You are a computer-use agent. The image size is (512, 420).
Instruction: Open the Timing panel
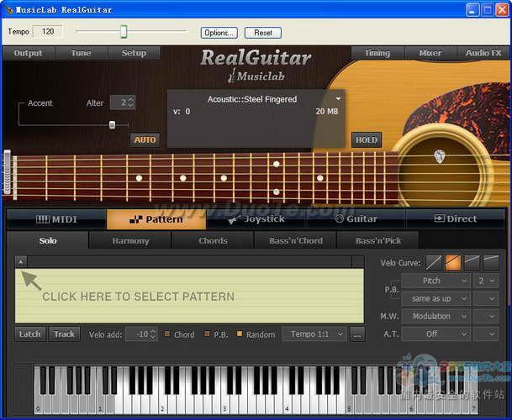pos(377,53)
